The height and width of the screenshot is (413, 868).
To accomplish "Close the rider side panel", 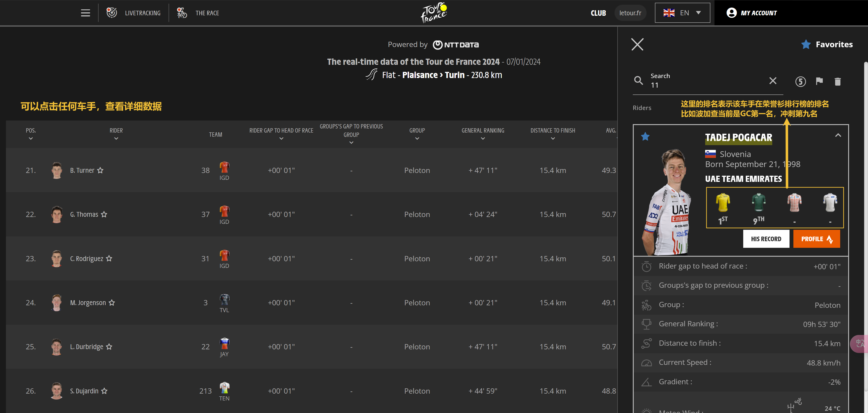I will (x=637, y=44).
